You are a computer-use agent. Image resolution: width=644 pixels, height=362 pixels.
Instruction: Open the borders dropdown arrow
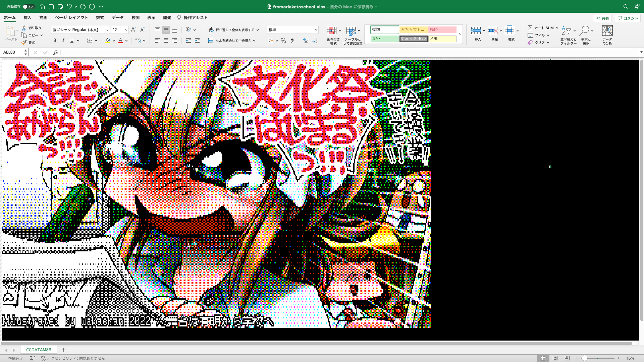[x=96, y=41]
